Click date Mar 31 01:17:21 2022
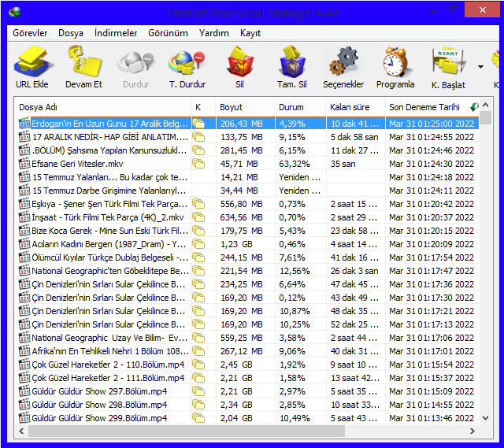This screenshot has height=448, width=504. click(x=432, y=311)
